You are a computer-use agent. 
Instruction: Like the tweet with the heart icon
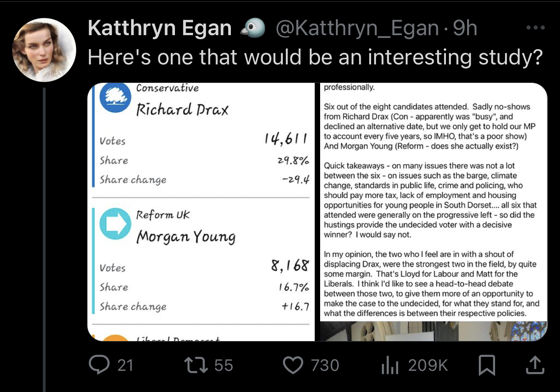pos(293,365)
